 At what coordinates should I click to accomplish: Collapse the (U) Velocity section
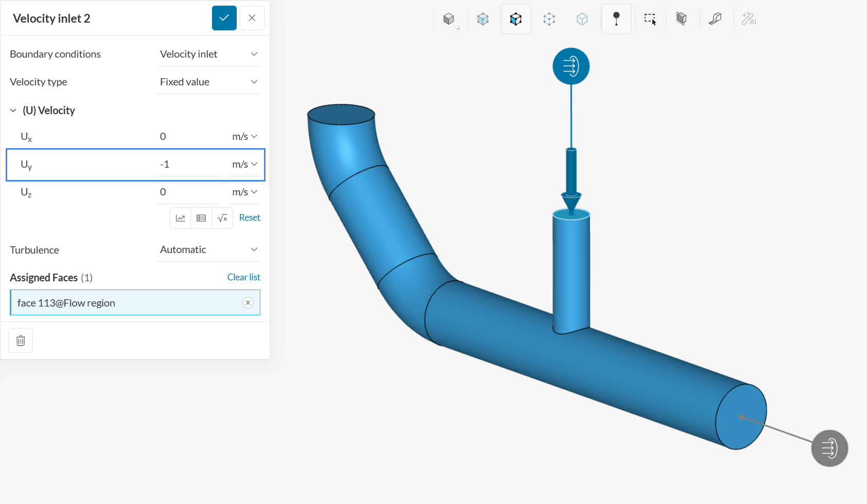(13, 111)
